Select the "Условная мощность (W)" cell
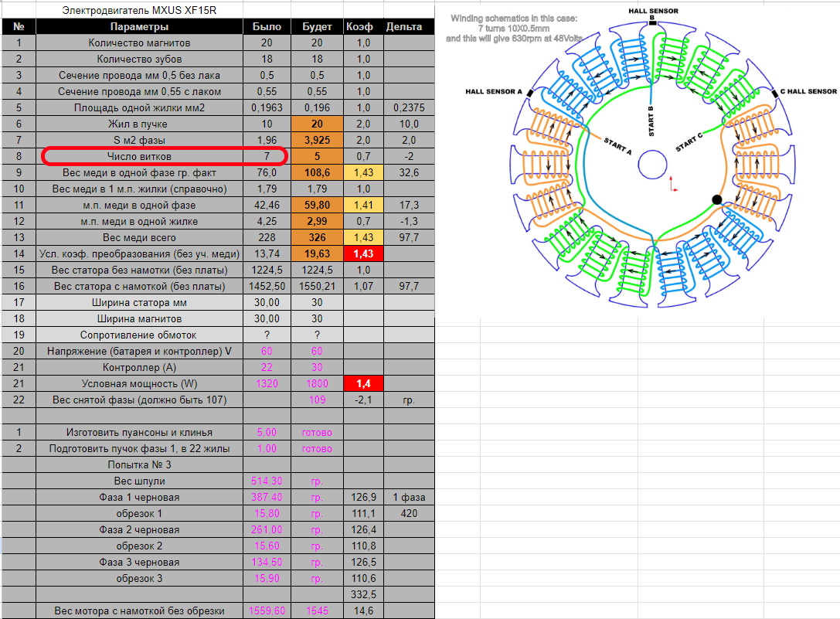This screenshot has height=619, width=840. 139,383
